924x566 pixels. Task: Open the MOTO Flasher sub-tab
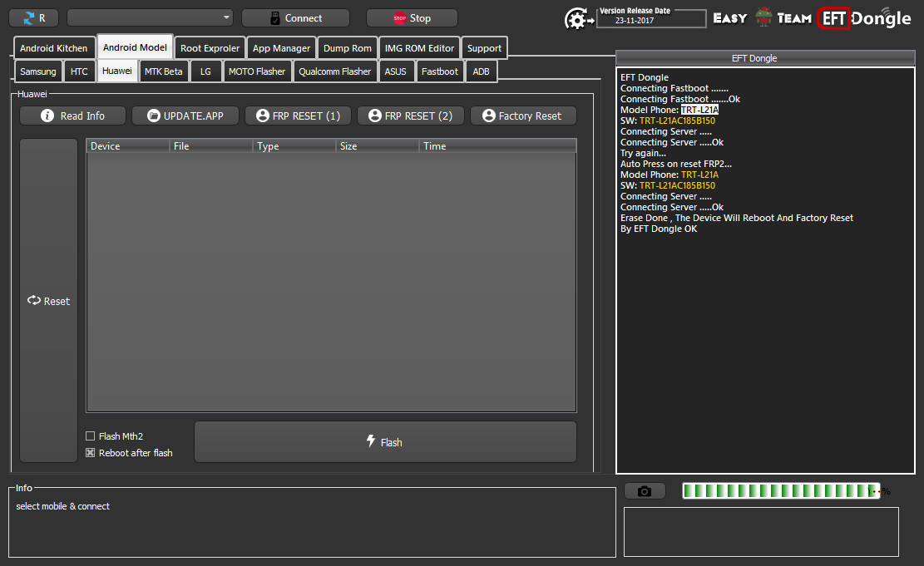pos(257,71)
